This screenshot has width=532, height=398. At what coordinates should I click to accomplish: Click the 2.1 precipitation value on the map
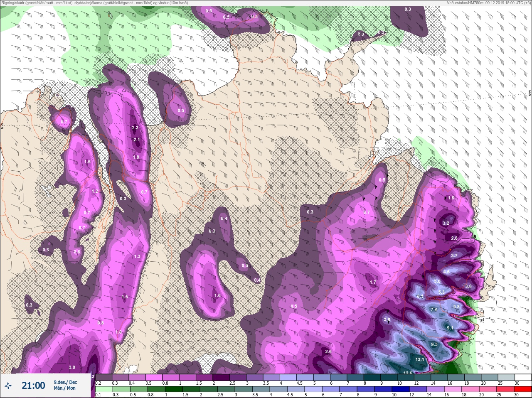coord(137,140)
